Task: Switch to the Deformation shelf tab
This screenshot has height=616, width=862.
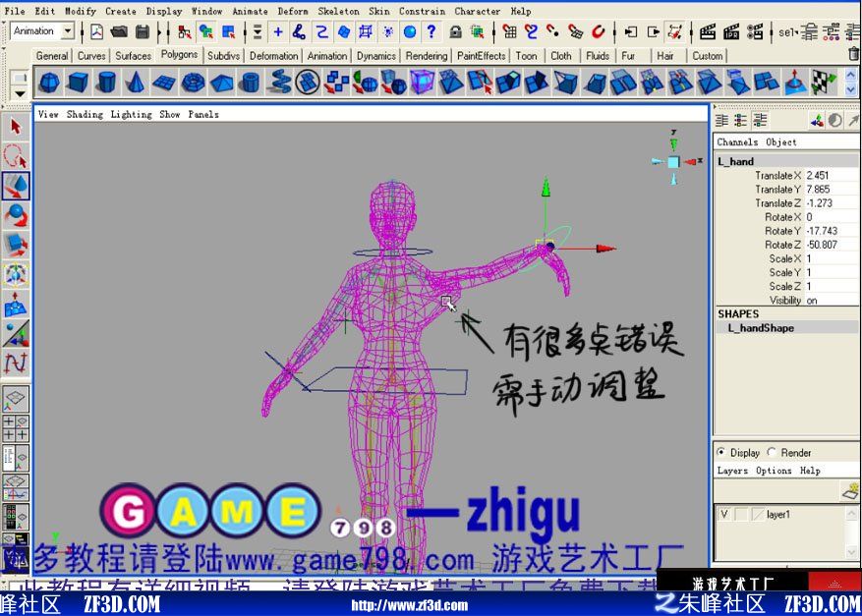Action: [273, 55]
